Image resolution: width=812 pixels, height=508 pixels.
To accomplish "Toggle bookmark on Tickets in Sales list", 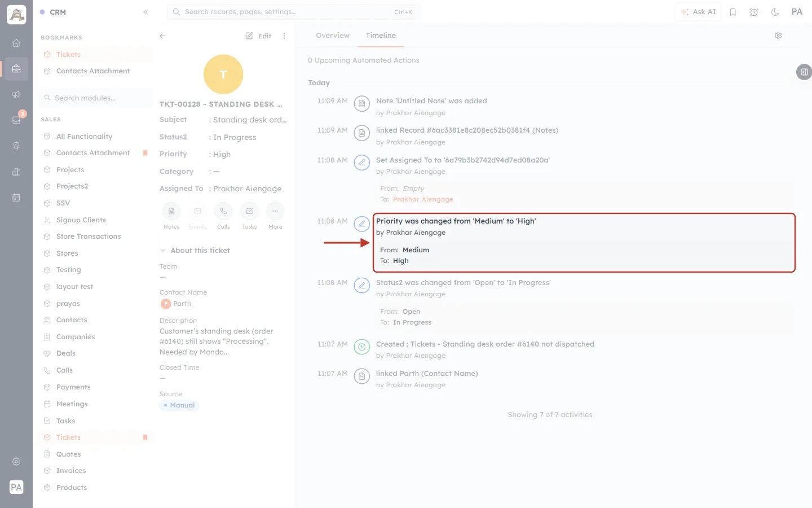I will click(145, 437).
